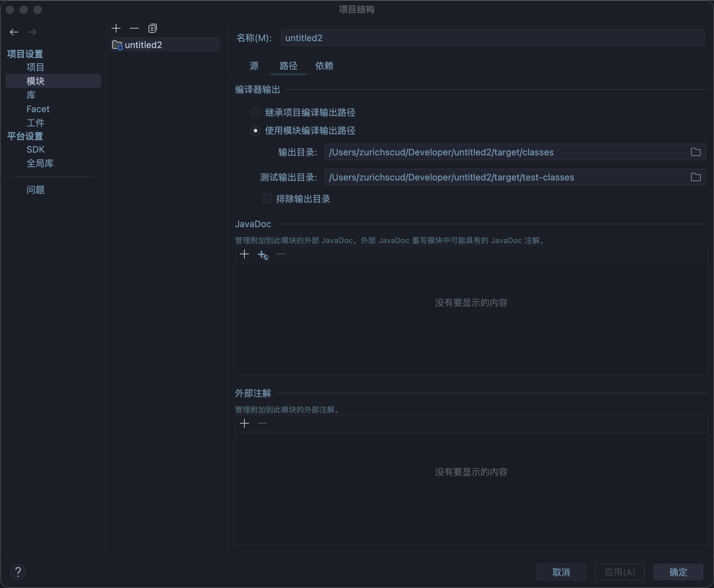
Task: Add a new module with plus icon
Action: (116, 28)
